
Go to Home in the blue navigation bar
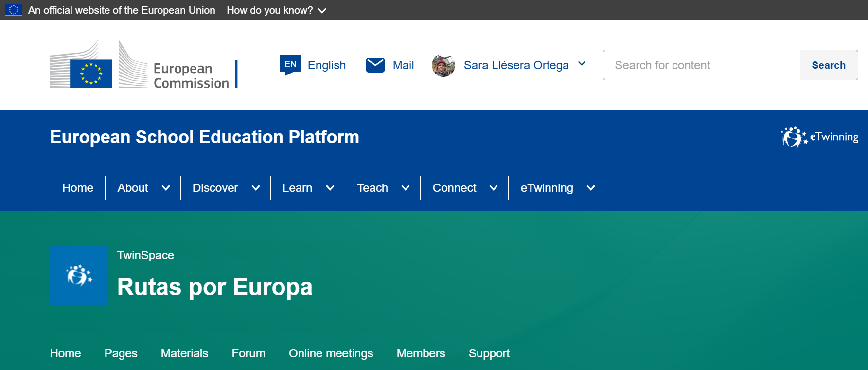coord(78,188)
